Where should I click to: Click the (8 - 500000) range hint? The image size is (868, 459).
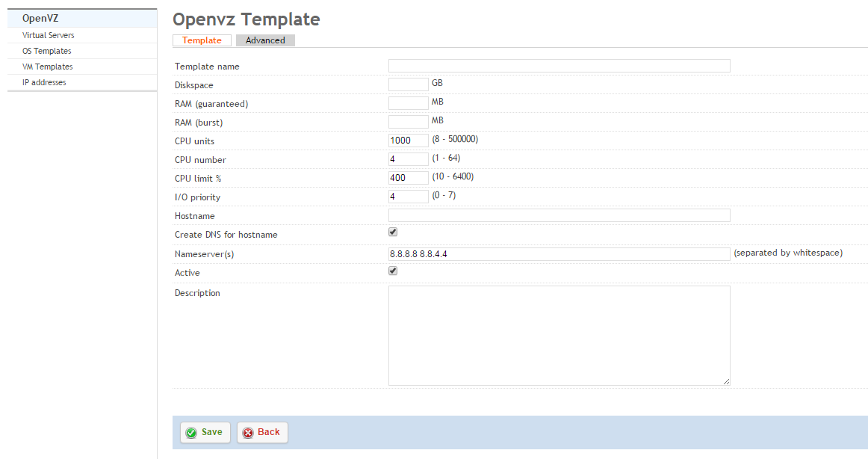point(455,140)
